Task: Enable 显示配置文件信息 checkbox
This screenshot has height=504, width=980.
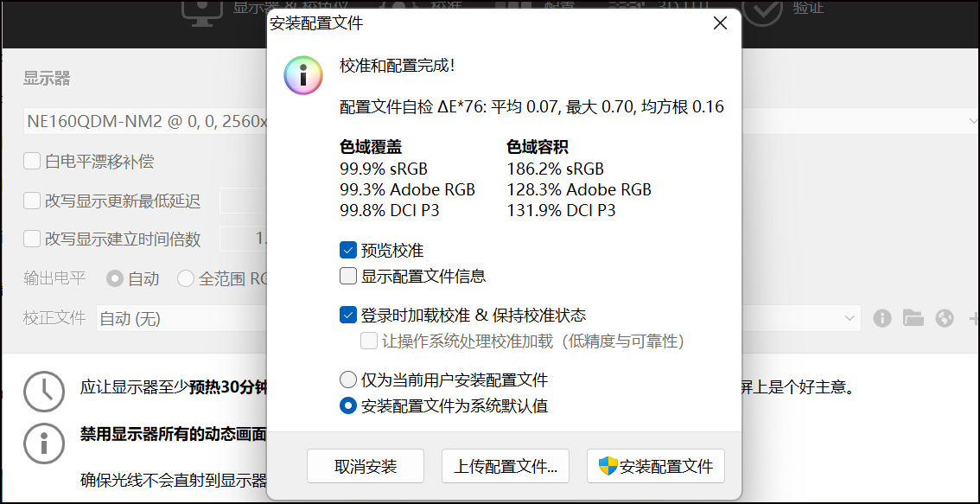Action: 348,277
